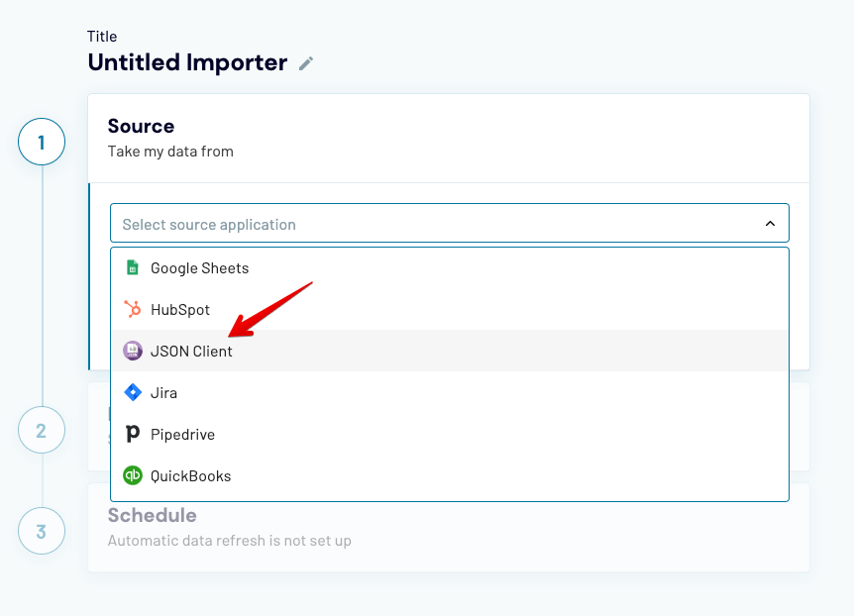Click the Jira diamond logo icon
Viewport: 854px width, 616px height.
134,392
